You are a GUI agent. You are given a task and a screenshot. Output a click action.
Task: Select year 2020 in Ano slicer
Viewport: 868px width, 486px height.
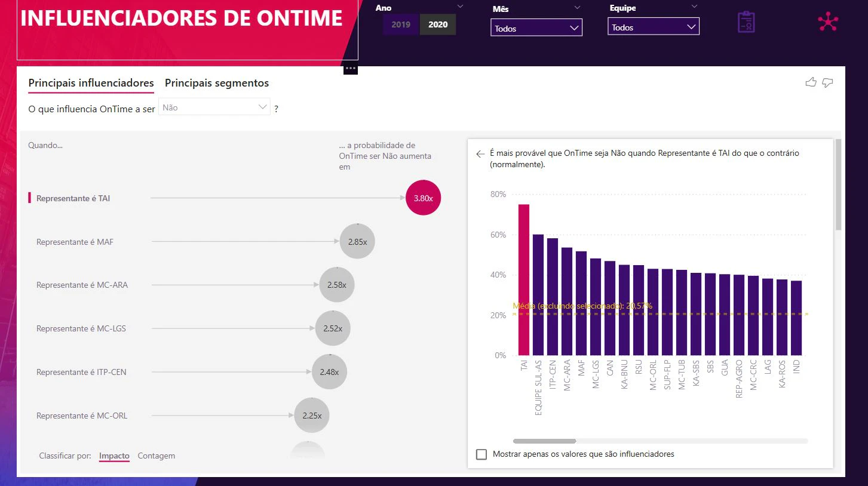point(438,24)
